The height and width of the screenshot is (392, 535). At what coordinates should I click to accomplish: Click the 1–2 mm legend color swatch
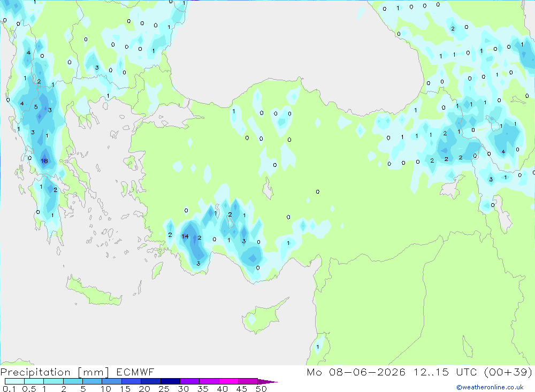click(53, 381)
